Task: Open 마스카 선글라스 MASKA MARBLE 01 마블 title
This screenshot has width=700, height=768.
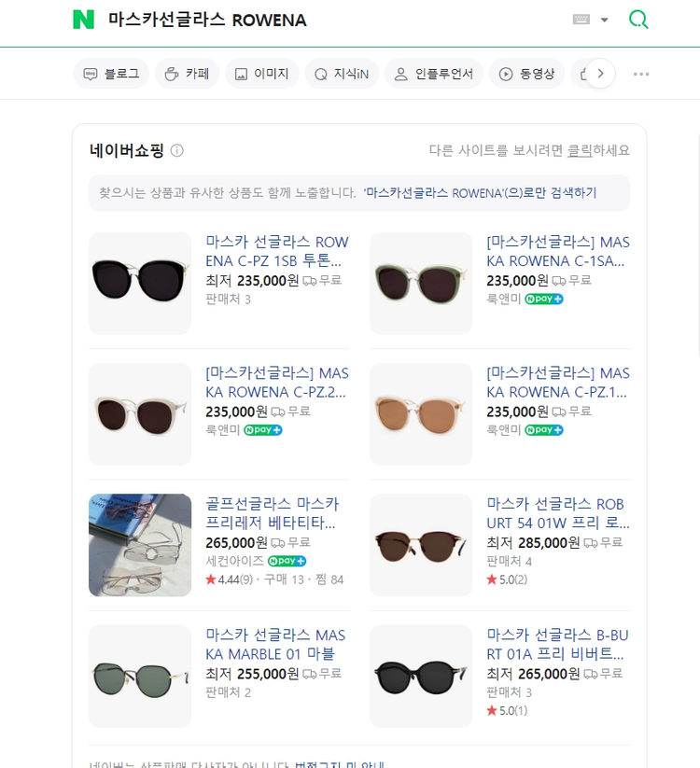Action: point(275,645)
